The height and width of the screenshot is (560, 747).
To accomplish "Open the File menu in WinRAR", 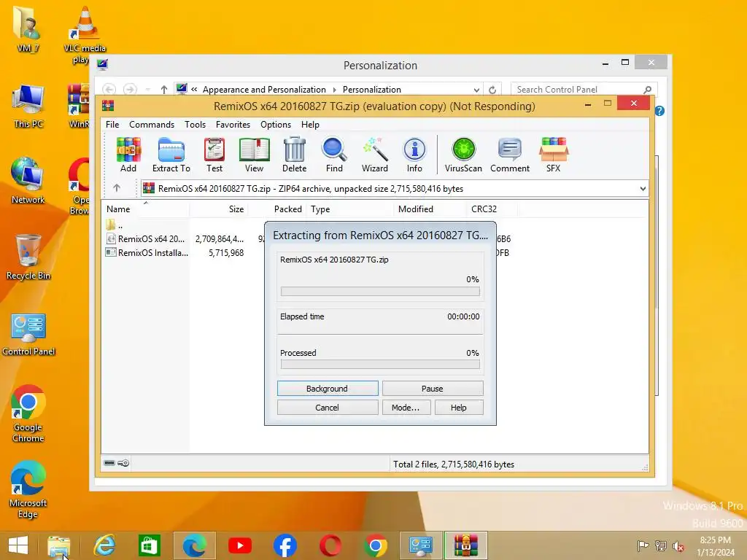I will click(x=112, y=124).
